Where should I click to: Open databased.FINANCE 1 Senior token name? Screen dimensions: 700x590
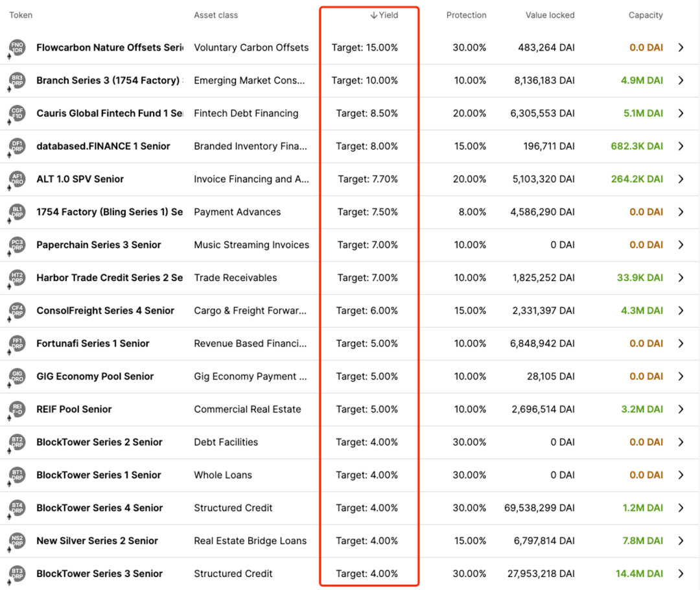(103, 146)
